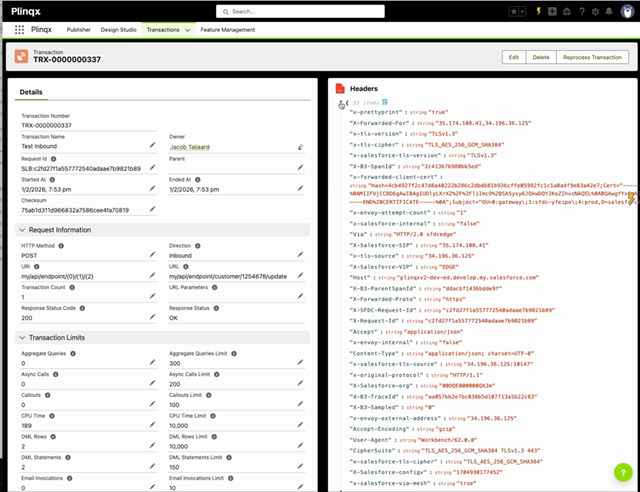Image resolution: width=640 pixels, height=492 pixels.
Task: Edit the Transaction Count pencil icon
Action: (152, 296)
